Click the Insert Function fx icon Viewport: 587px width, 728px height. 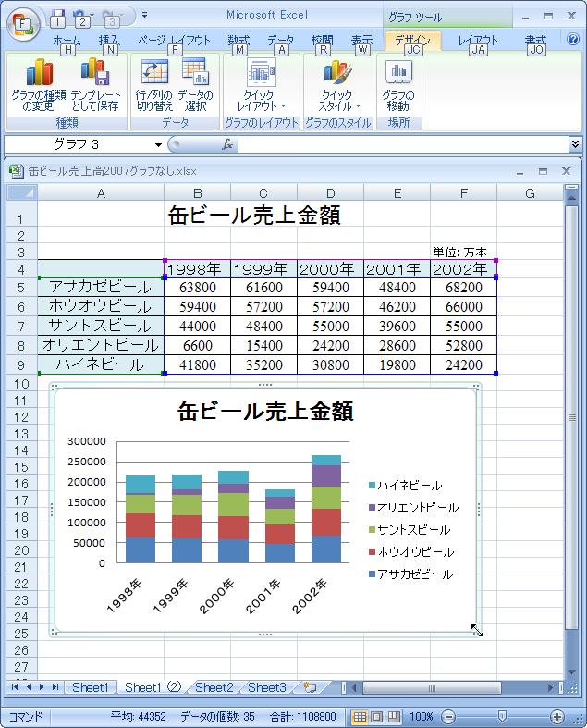point(227,144)
